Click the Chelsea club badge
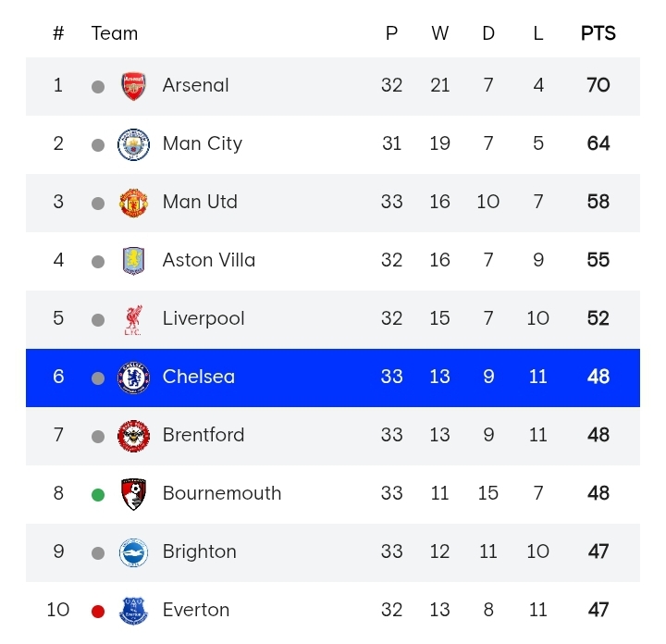 click(x=133, y=378)
